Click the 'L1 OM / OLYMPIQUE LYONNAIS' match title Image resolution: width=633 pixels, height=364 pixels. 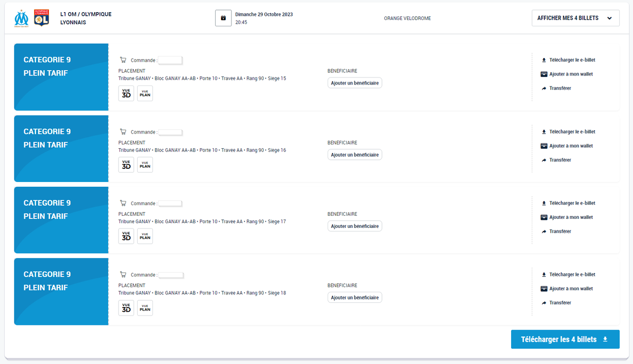click(86, 18)
